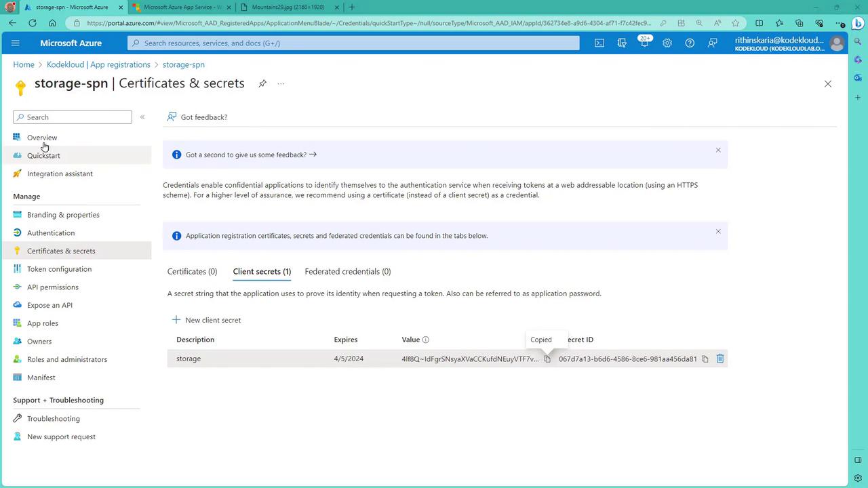The image size is (868, 488).
Task: Show Azure notifications bell with 20+ badge
Action: tap(644, 42)
